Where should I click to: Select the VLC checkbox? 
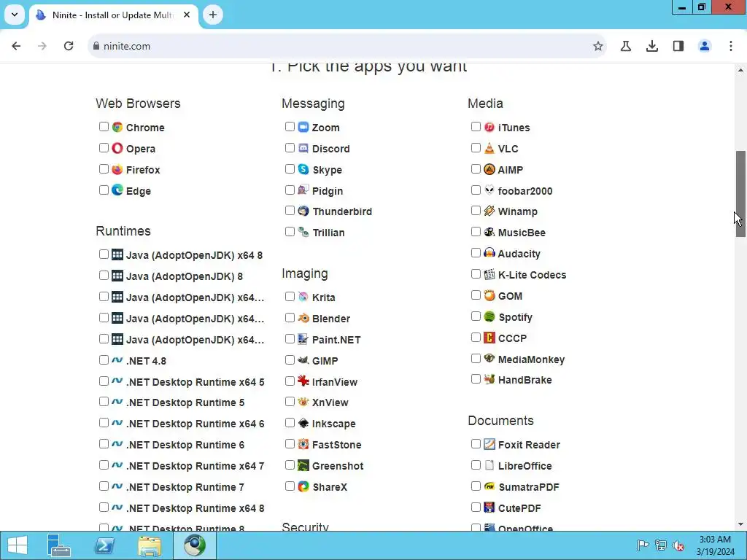[476, 147]
